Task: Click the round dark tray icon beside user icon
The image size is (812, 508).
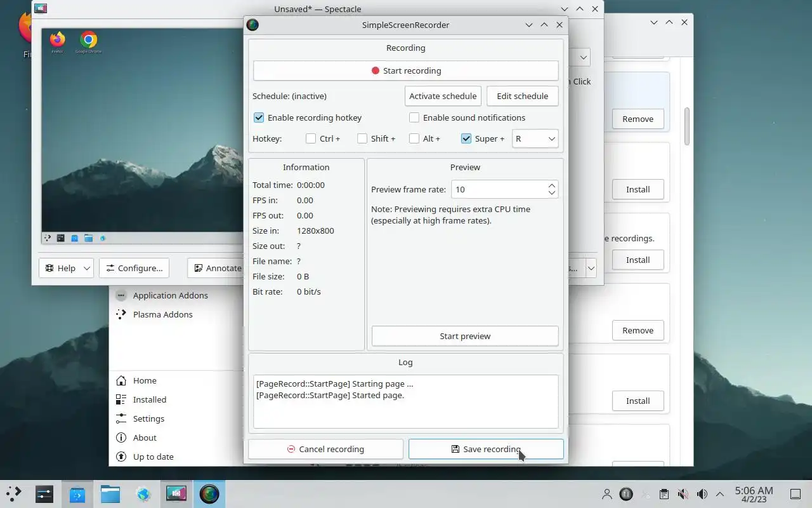Action: (x=626, y=494)
